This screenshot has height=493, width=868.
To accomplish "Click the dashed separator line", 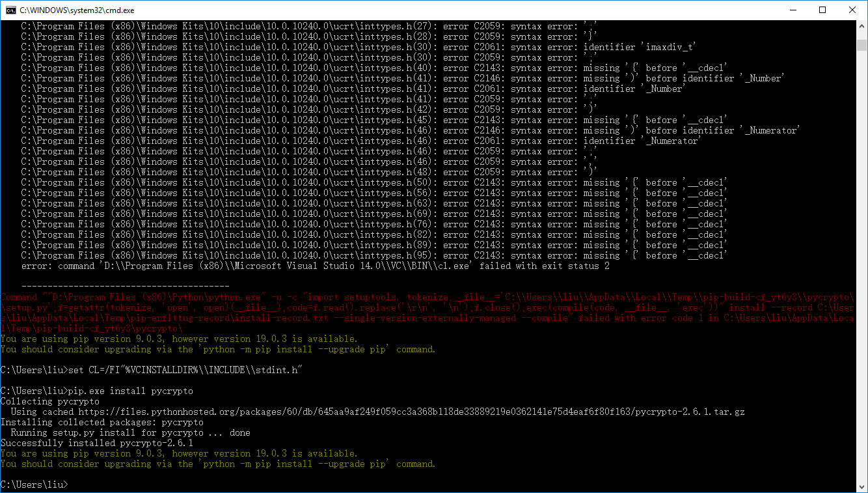I will 124,286.
